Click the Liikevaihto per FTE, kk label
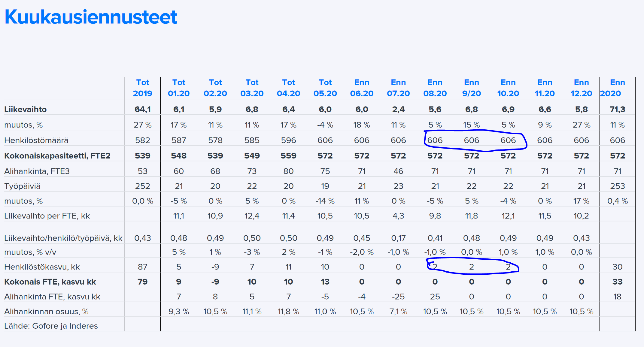The height and width of the screenshot is (347, 644). [47, 216]
